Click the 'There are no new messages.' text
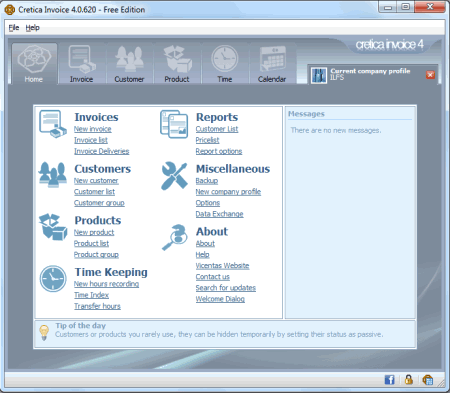This screenshot has width=450, height=393. [336, 130]
